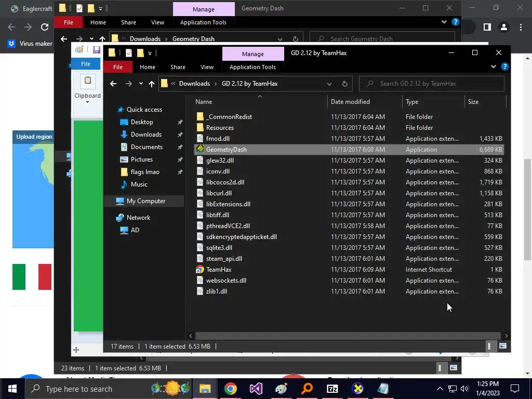Go forward in GD 2.12 window
This screenshot has width=532, height=399.
click(129, 84)
